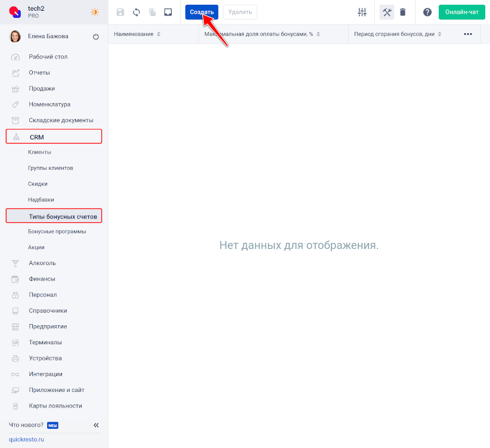Open Карты лояльности section

pos(54,406)
